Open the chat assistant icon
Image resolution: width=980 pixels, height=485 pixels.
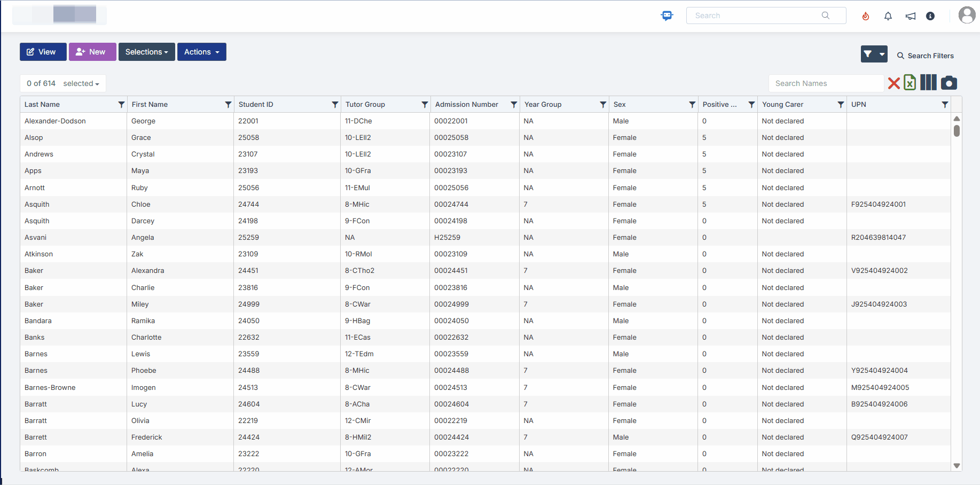click(667, 15)
